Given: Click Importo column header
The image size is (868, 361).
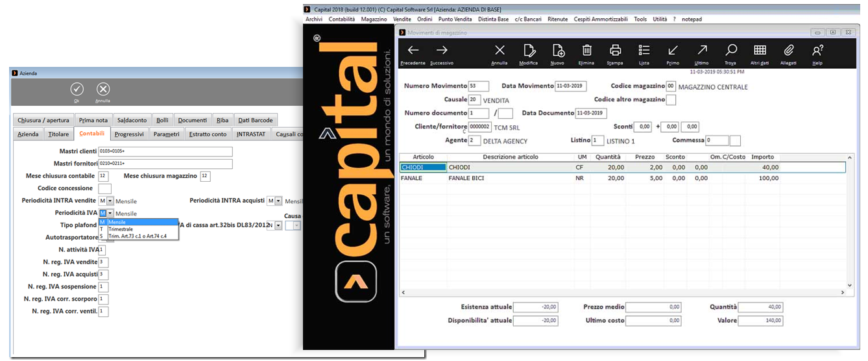Looking at the screenshot, I should [x=762, y=157].
